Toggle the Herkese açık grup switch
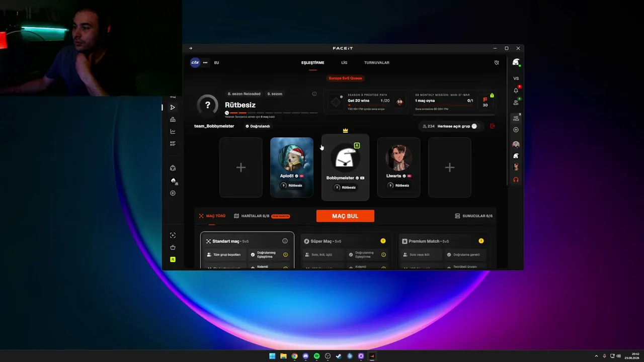 475,126
